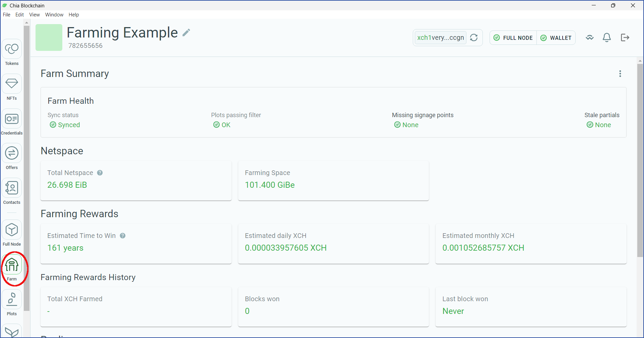
Task: Open the Offers section
Action: (12, 157)
